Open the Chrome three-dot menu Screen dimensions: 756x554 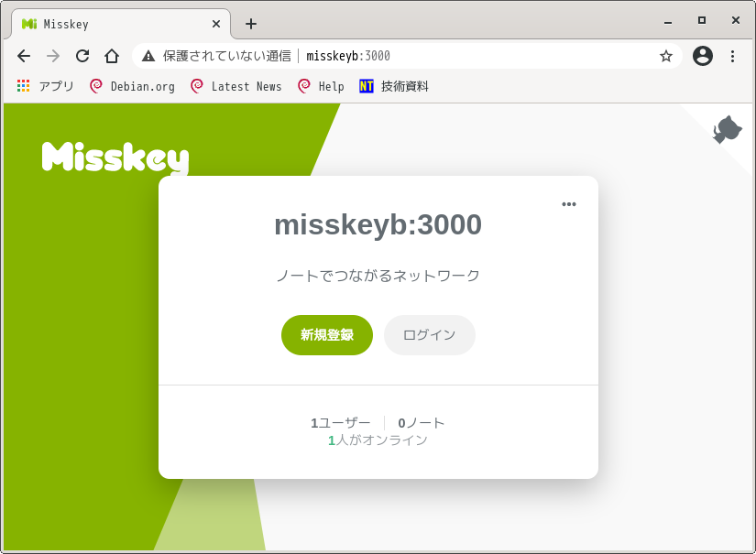pos(732,57)
